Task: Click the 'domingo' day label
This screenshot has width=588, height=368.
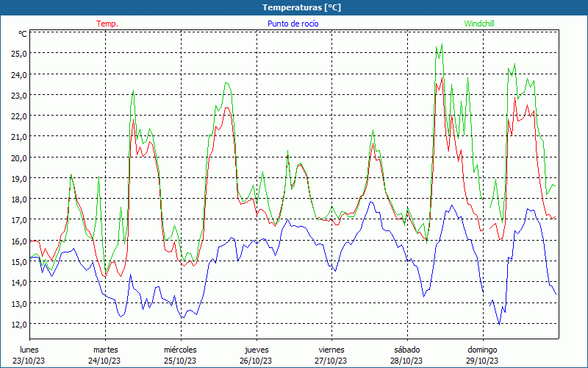Action: tap(482, 350)
